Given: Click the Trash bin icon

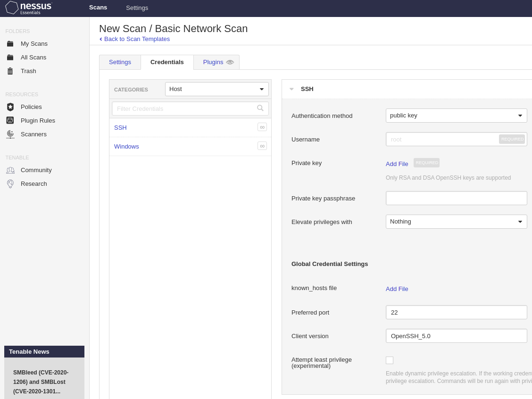Looking at the screenshot, I should (x=10, y=71).
